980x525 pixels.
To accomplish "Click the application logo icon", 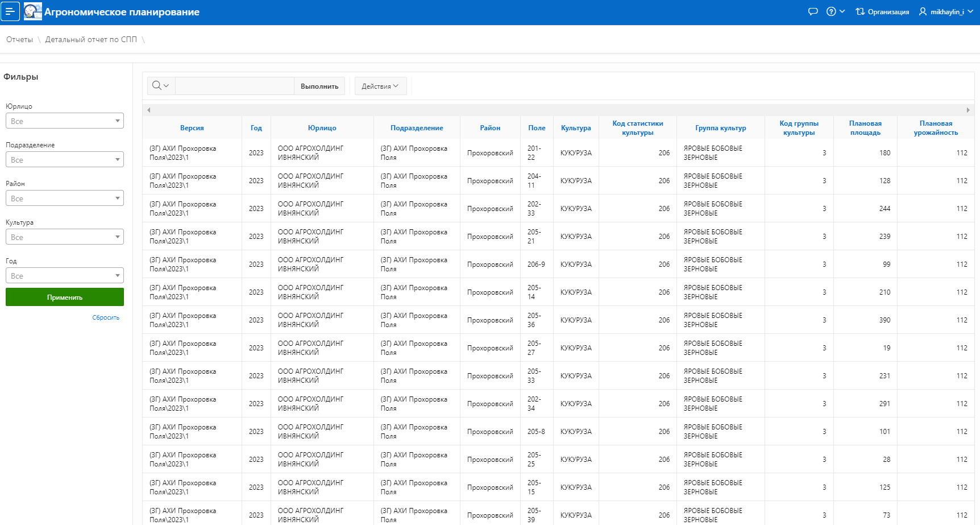I will [x=32, y=11].
